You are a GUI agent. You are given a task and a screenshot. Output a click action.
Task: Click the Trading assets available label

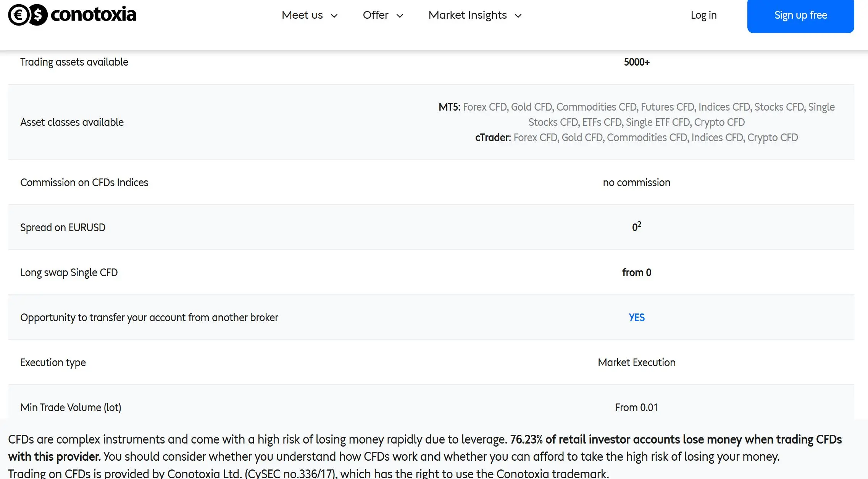74,62
